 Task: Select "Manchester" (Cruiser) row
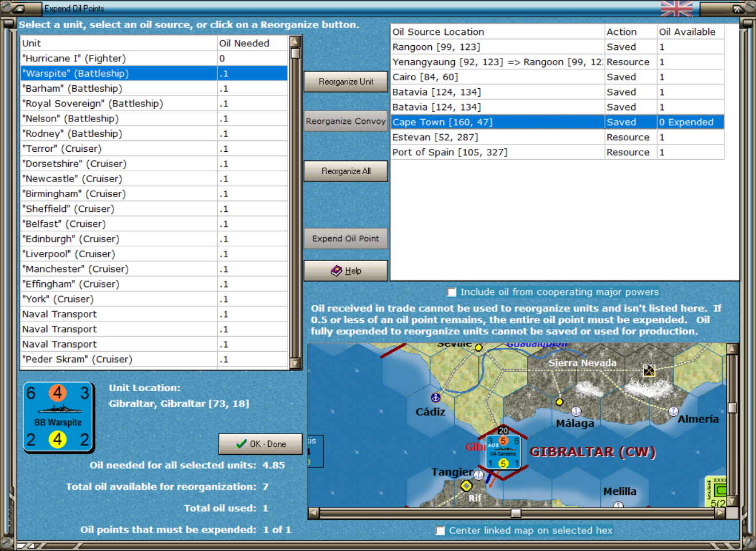coord(154,269)
